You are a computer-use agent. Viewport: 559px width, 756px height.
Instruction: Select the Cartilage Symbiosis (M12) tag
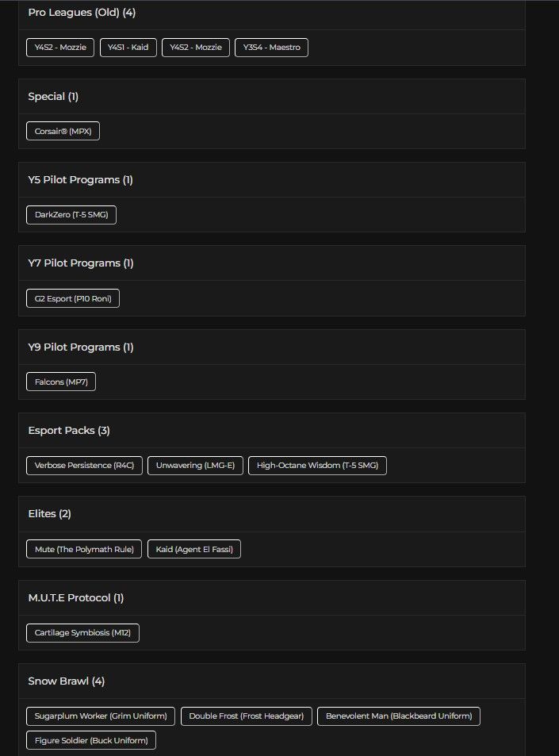tap(82, 633)
